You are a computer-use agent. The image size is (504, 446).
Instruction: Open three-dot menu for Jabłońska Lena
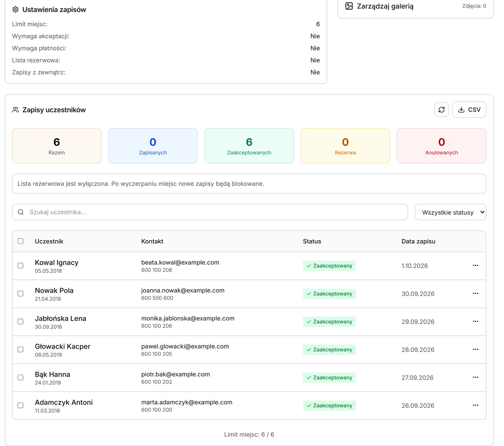click(x=475, y=322)
